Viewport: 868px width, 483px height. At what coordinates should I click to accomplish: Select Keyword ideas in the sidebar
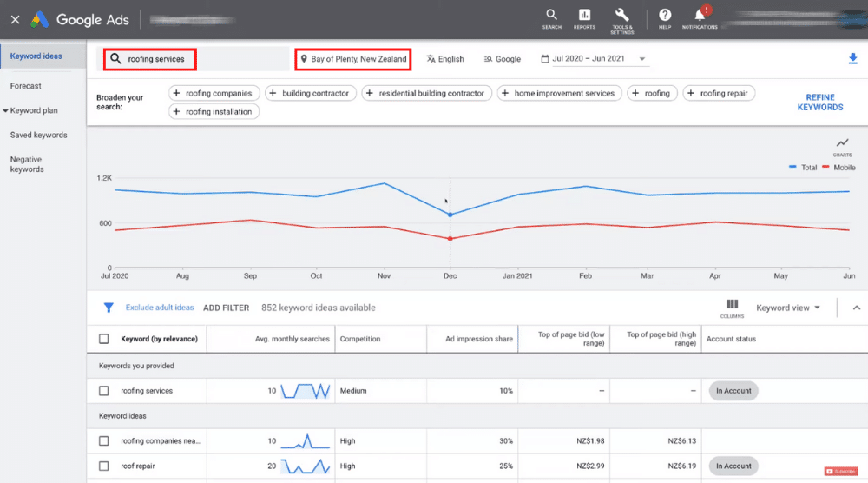pyautogui.click(x=36, y=56)
